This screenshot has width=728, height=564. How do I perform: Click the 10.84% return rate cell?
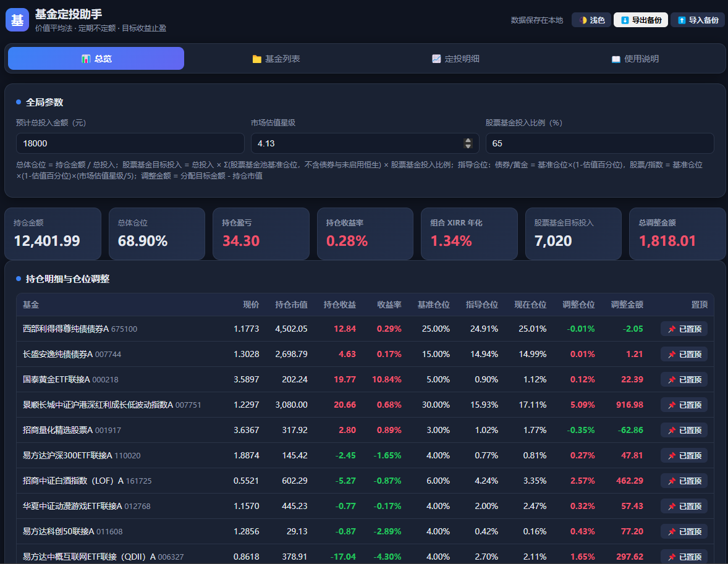(387, 379)
